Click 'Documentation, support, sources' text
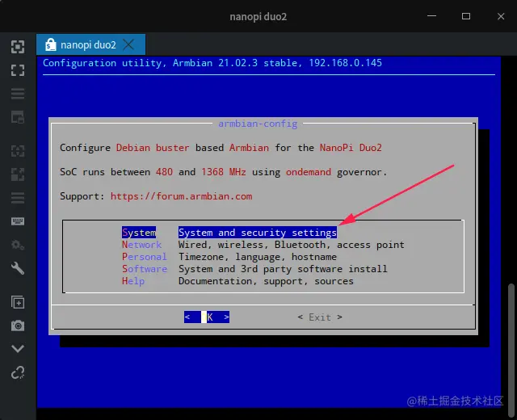 (x=266, y=281)
